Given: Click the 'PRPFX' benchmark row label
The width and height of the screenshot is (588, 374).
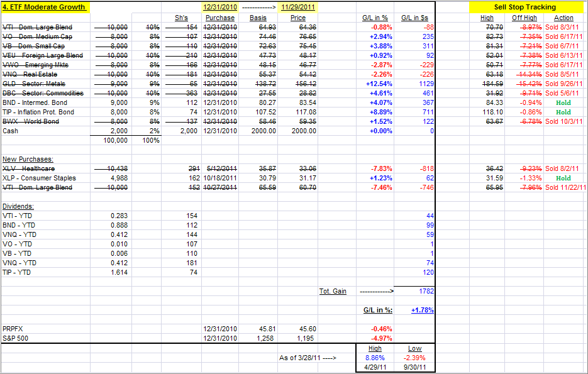Looking at the screenshot, I should pos(13,329).
